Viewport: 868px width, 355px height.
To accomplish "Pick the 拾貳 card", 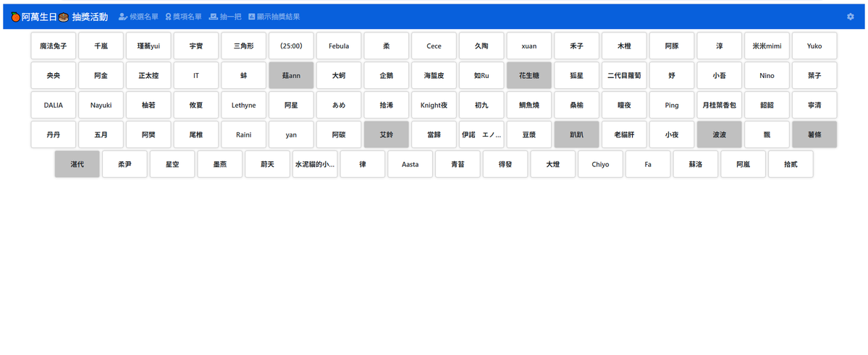I will (791, 164).
